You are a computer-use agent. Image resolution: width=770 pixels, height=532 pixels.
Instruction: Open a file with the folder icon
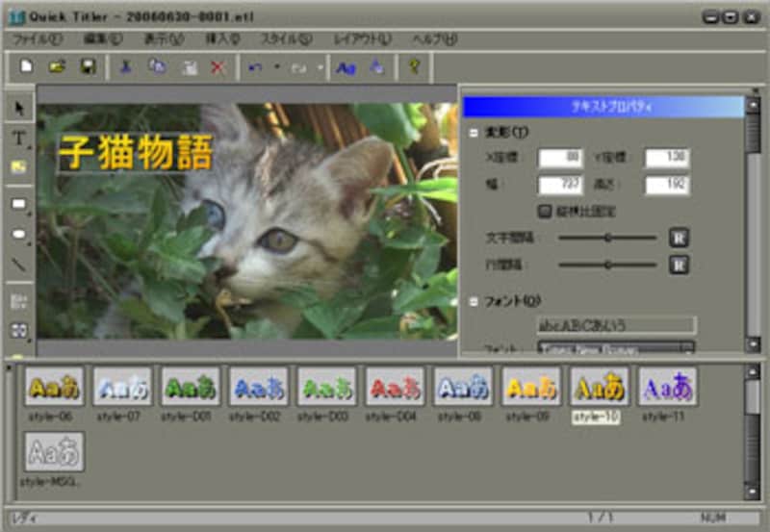pos(57,66)
